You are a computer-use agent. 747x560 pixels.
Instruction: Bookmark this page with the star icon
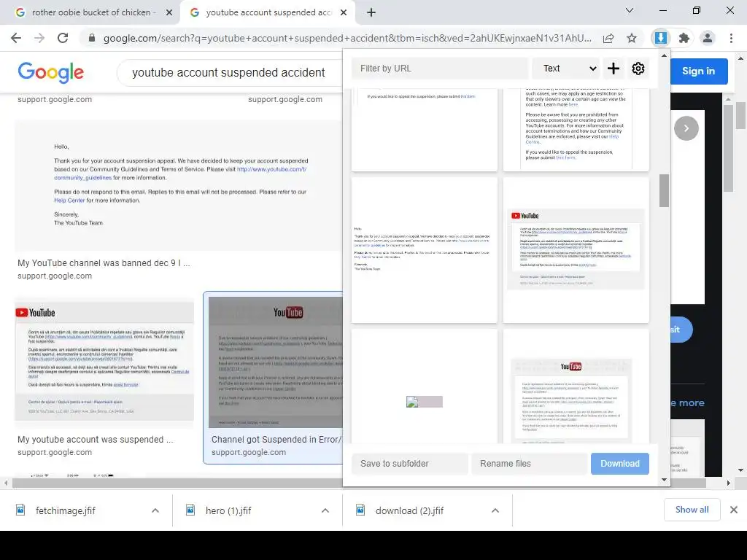pyautogui.click(x=632, y=38)
